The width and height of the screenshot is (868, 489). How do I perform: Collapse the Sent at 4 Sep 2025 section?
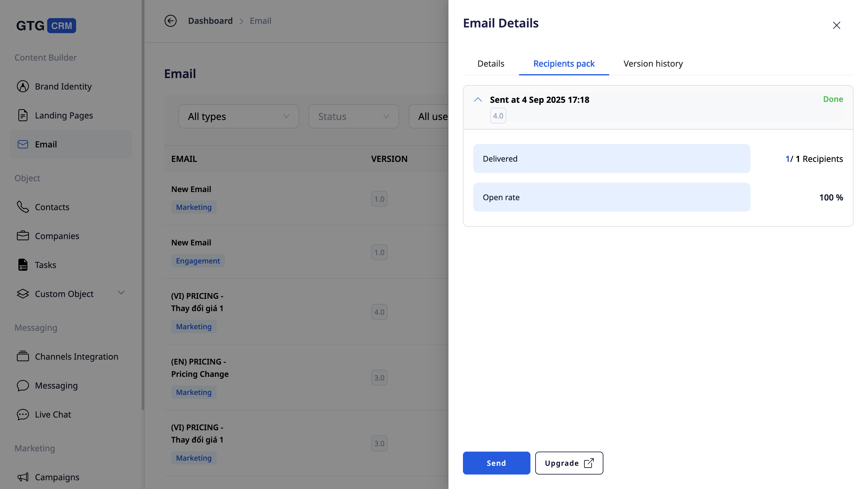tap(478, 100)
